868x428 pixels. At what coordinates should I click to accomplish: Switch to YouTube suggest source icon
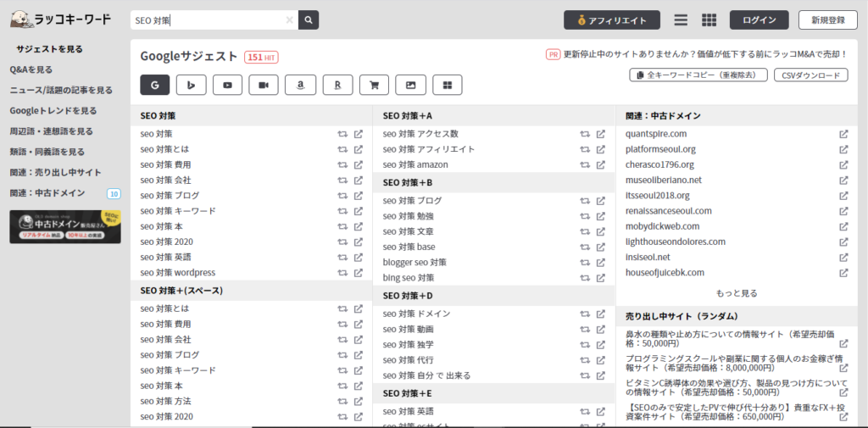tap(227, 85)
